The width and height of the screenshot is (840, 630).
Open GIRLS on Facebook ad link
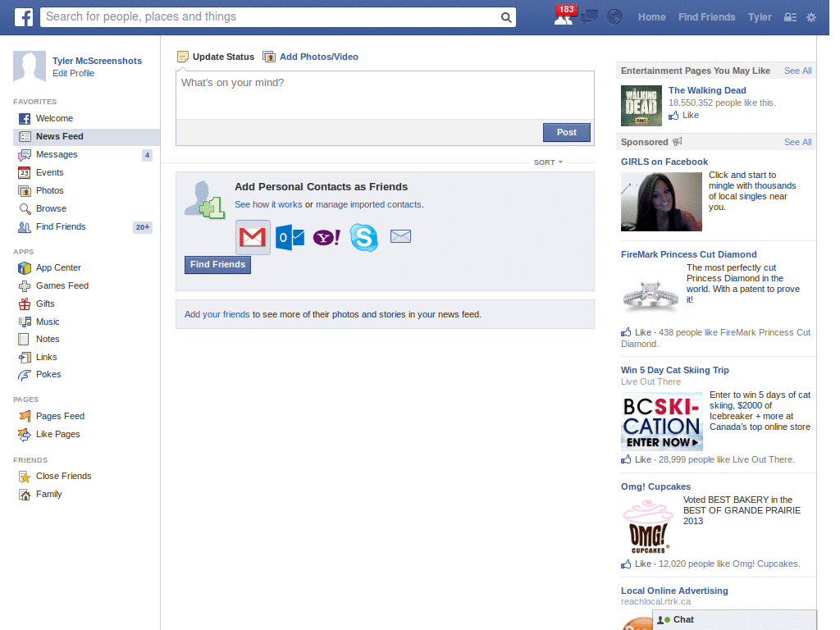pos(664,162)
